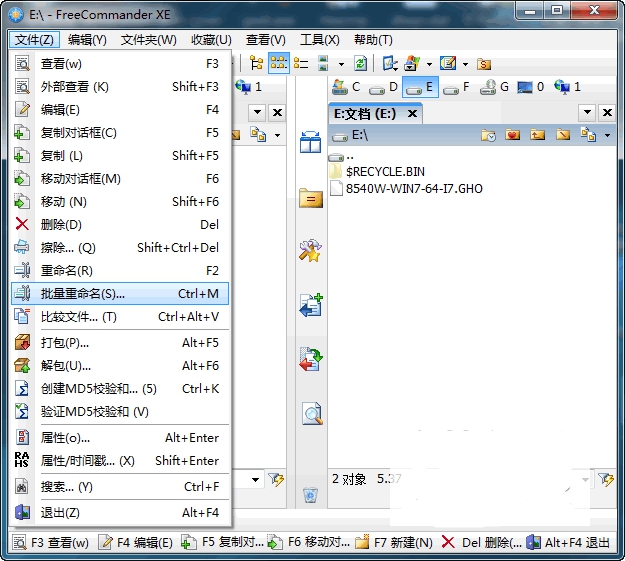Select 批量重命名(S)... menu entry
Screen dimensions: 625x561
(120, 294)
